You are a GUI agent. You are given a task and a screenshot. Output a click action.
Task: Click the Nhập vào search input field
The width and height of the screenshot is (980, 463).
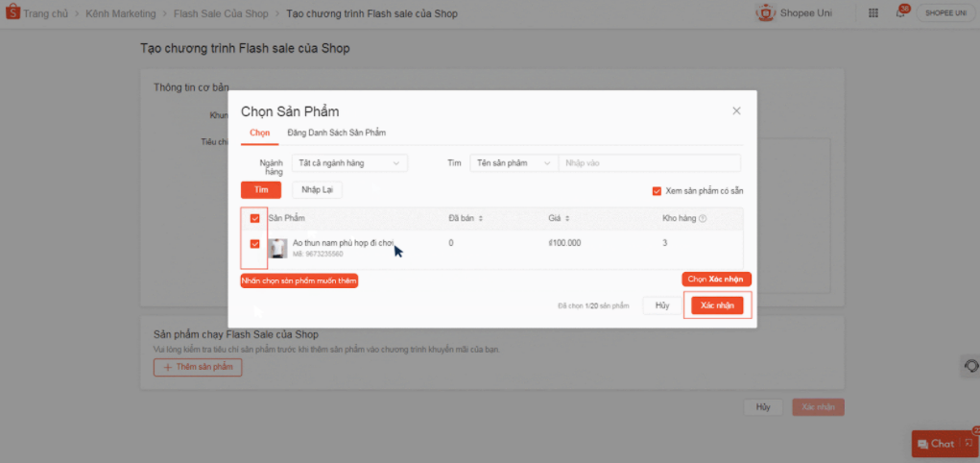(649, 163)
